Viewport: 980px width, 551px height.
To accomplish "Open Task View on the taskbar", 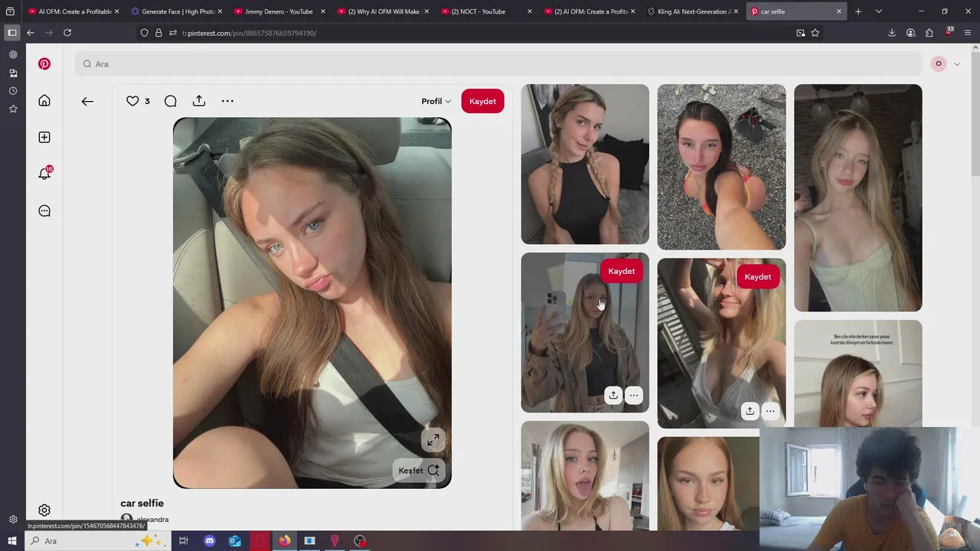I will pos(184,541).
